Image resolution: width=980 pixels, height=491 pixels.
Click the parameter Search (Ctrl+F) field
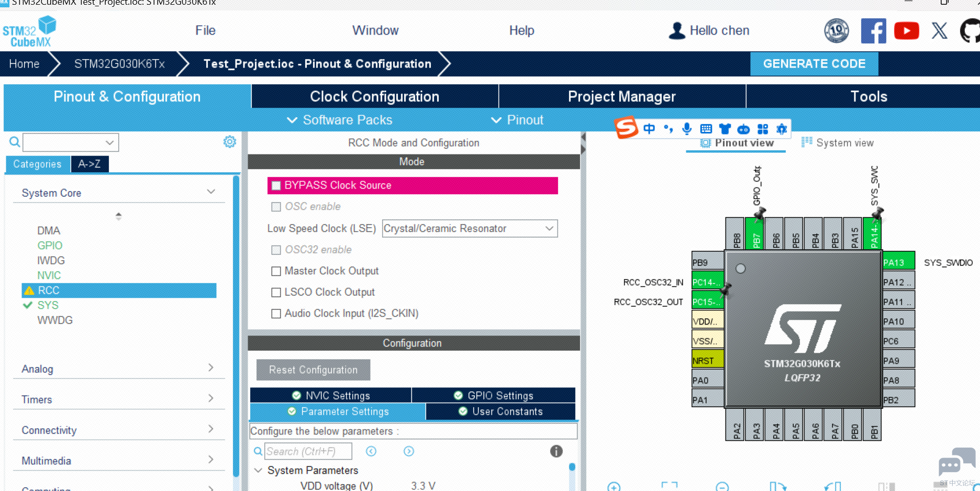308,451
